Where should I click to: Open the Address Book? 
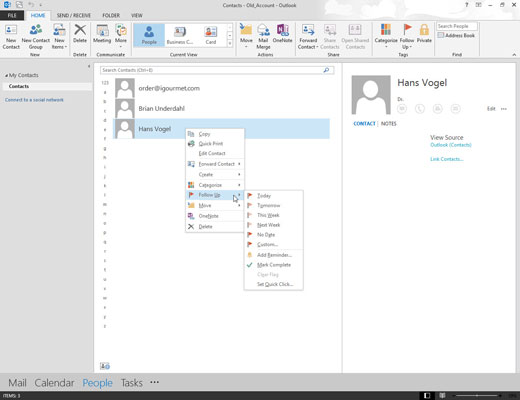[456, 35]
